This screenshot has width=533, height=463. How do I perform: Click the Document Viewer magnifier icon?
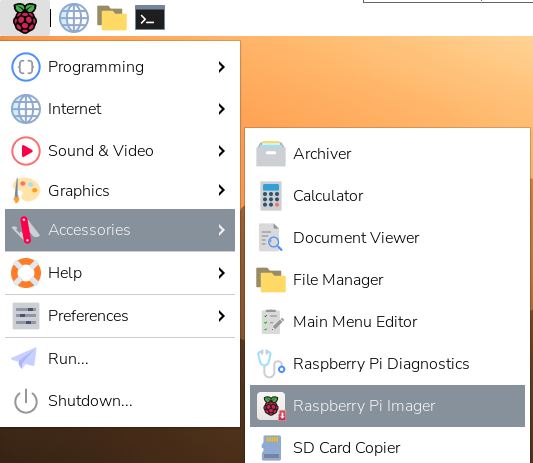coord(271,238)
